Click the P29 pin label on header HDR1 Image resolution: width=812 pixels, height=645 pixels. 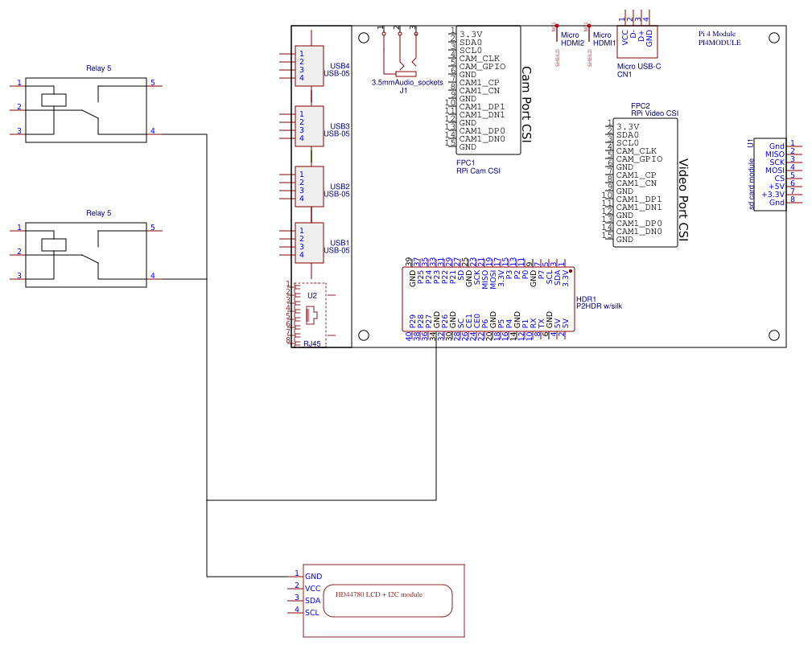pos(413,322)
